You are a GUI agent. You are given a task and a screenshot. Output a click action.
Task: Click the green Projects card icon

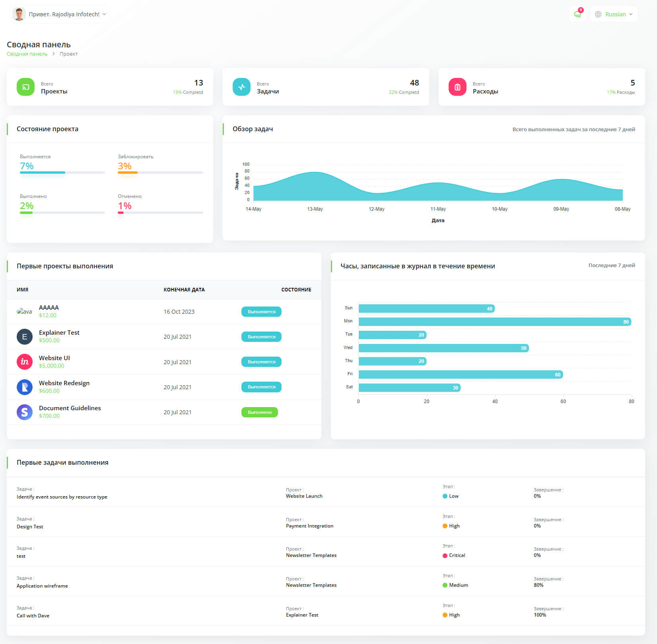[25, 87]
